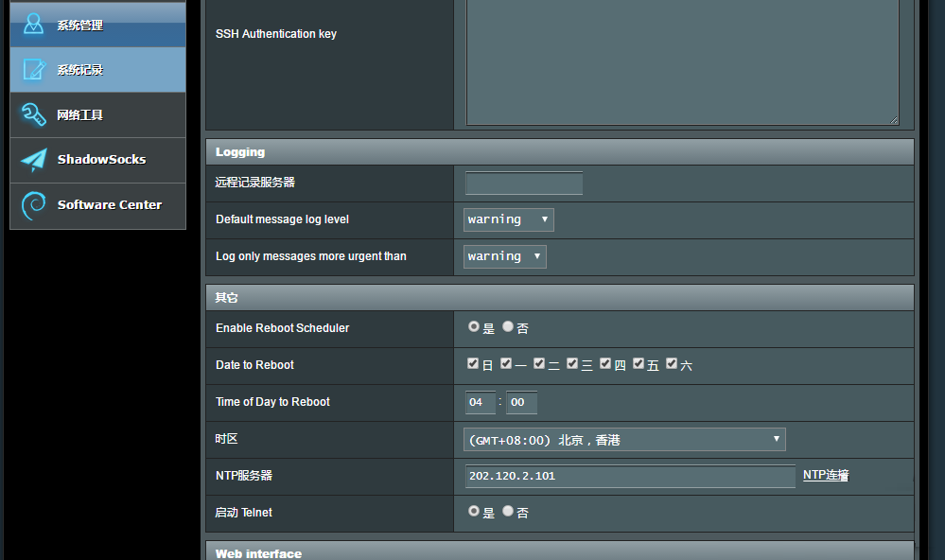Screen dimensions: 945x560
Task: Uncheck the 三 reboot day checkbox
Action: [x=572, y=363]
